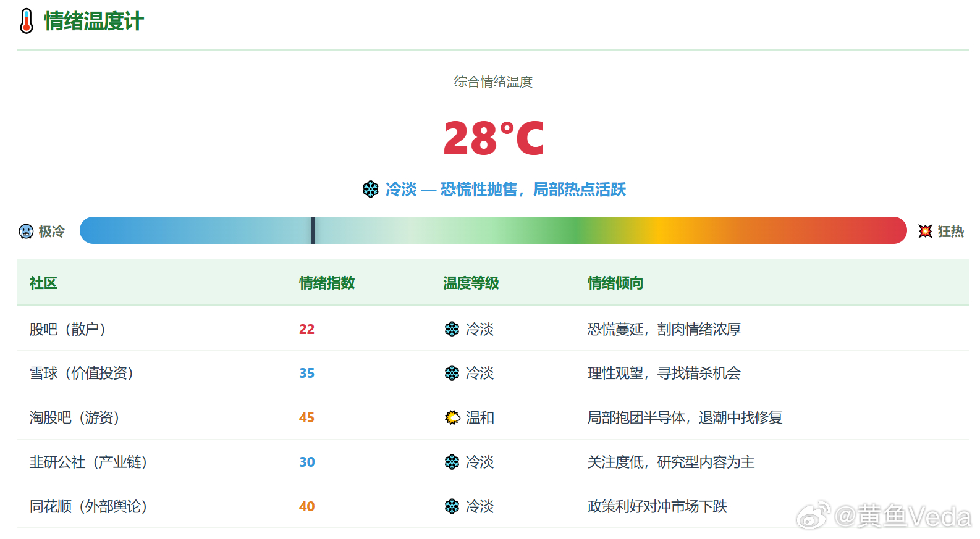Viewport: 980px width, 539px height.
Task: Click the yellow section of the temperature gradient bar
Action: tap(660, 230)
